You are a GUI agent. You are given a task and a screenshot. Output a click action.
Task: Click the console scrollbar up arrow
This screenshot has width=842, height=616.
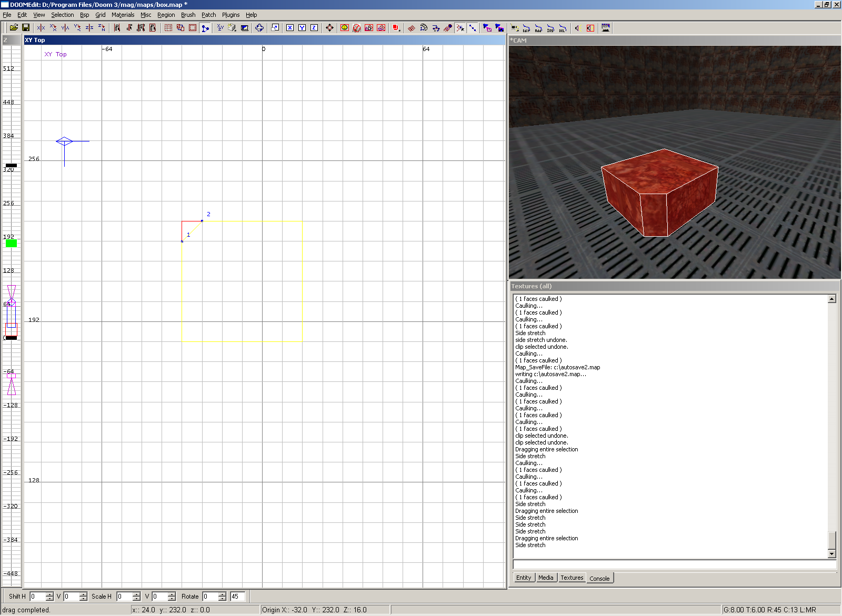click(x=832, y=299)
